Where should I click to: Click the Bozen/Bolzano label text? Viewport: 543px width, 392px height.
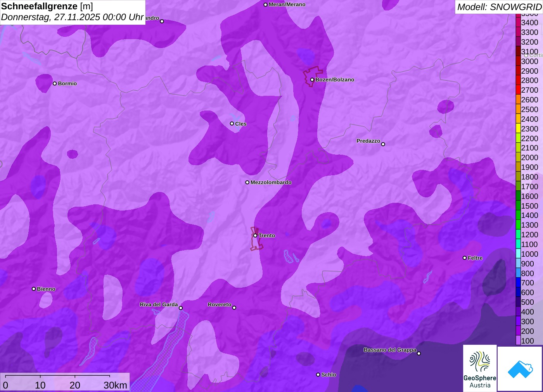coord(335,80)
